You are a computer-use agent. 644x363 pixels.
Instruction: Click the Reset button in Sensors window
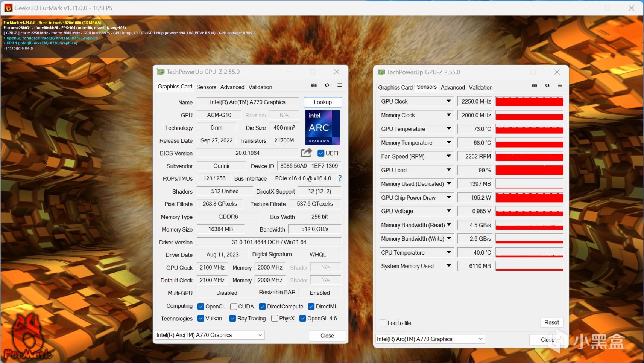(x=551, y=322)
